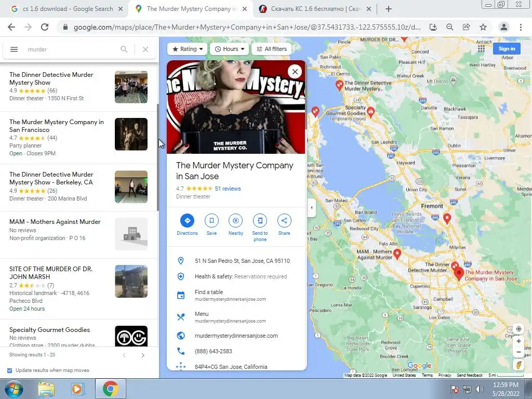This screenshot has height=399, width=532.
Task: Click the website globe icon
Action: [181, 336]
